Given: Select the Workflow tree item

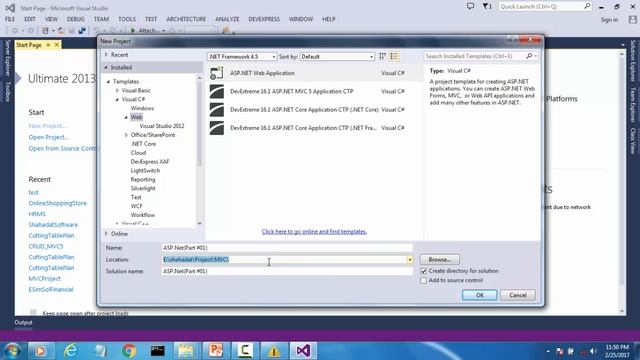Looking at the screenshot, I should point(143,215).
